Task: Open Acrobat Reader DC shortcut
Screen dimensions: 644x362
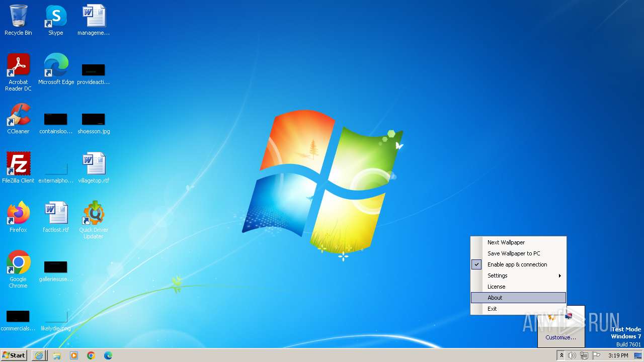Action: click(18, 72)
